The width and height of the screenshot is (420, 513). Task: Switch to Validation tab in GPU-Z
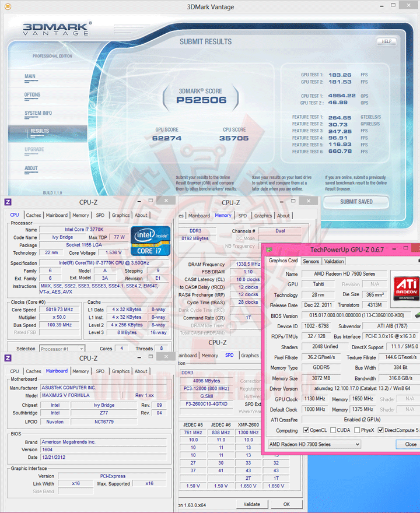[x=334, y=261]
